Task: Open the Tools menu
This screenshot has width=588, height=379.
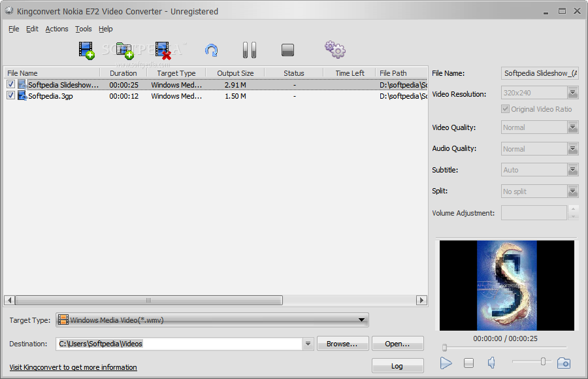Action: 83,29
